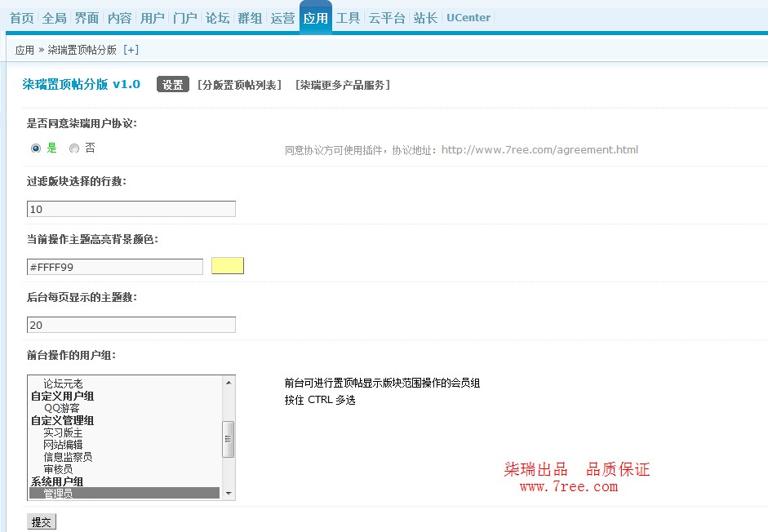
Task: Click the #FFFF99 color input field
Action: pyautogui.click(x=114, y=267)
